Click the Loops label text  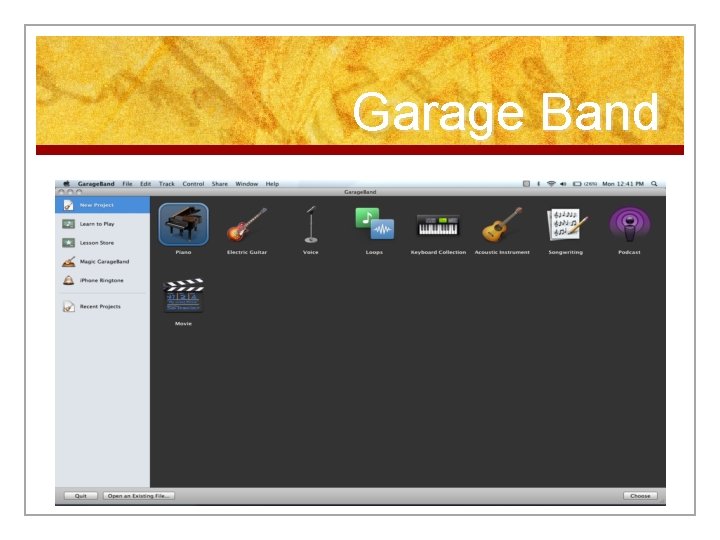pos(374,252)
